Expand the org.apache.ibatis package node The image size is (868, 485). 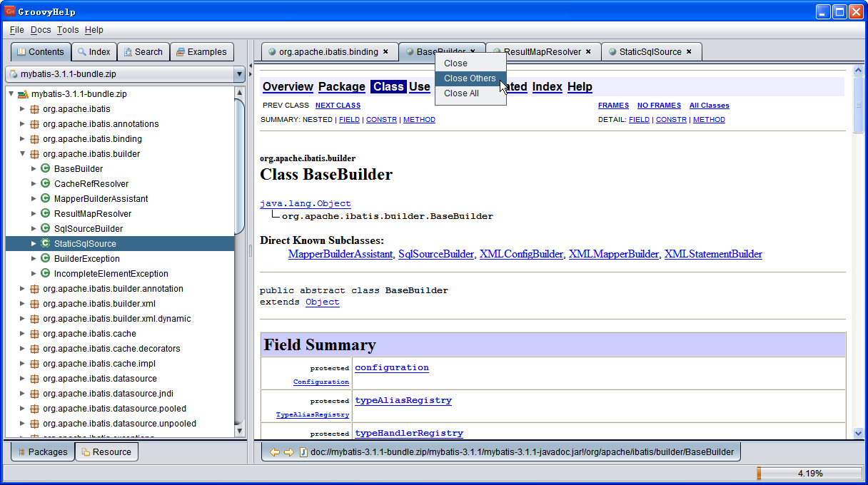coord(22,109)
